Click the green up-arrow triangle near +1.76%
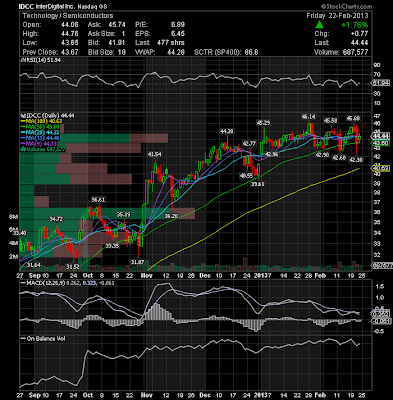The image size is (393, 400). pos(319,24)
